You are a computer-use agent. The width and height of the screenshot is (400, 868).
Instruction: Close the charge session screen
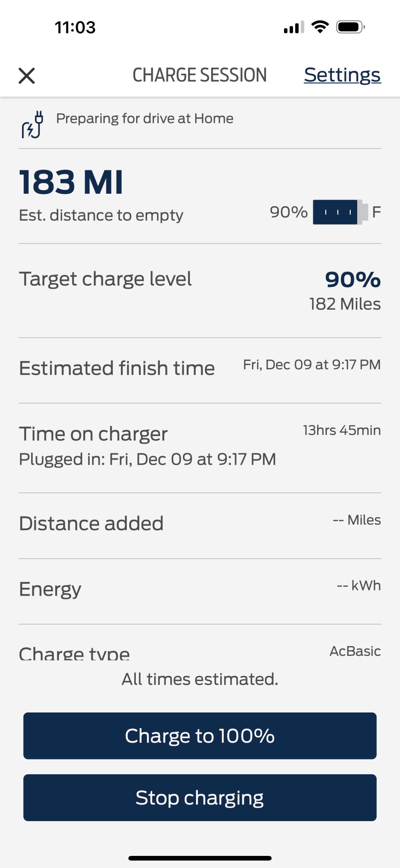pyautogui.click(x=27, y=75)
